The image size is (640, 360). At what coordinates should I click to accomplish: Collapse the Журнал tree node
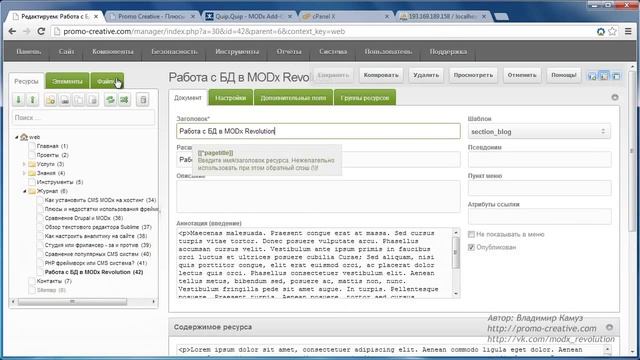click(24, 191)
